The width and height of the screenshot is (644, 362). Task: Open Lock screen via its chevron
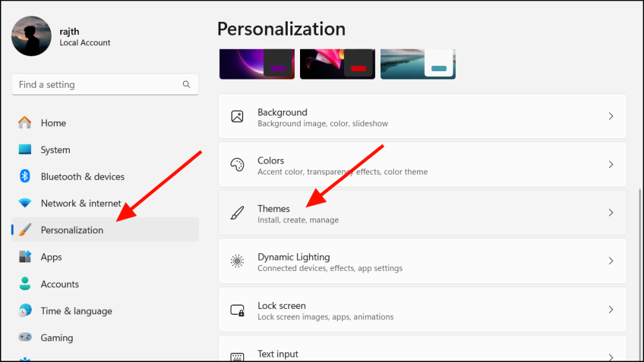point(611,310)
